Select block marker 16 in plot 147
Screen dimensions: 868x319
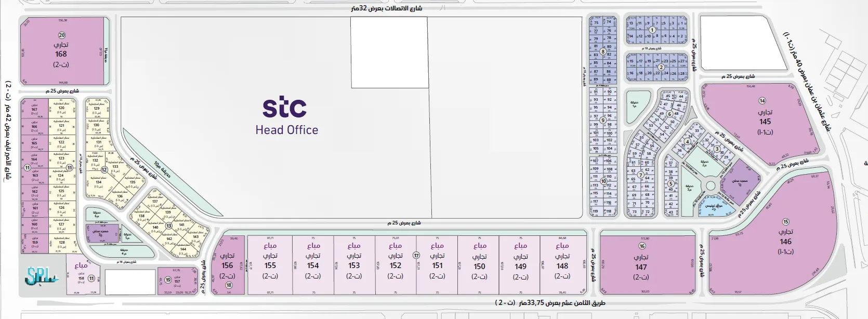coord(642,246)
